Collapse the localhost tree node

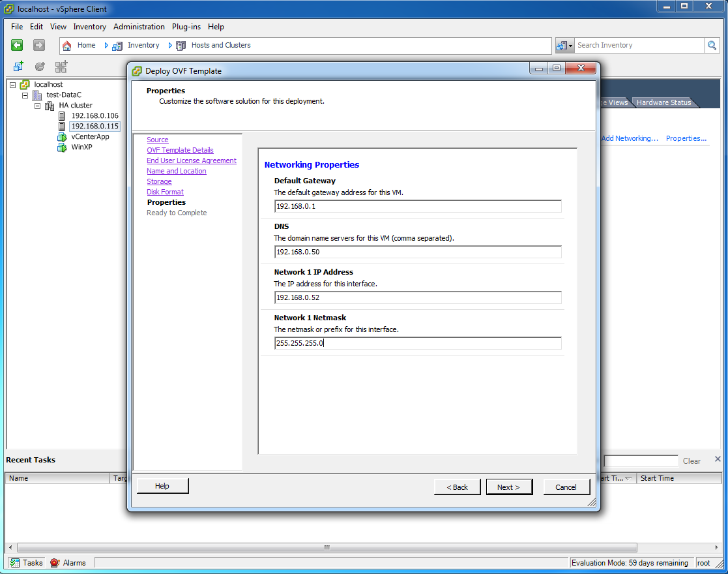point(13,85)
